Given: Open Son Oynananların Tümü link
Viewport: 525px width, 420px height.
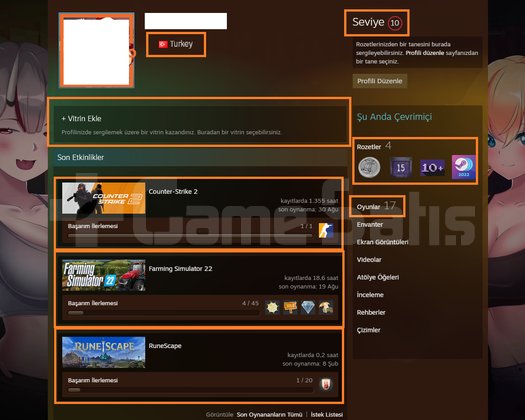Looking at the screenshot, I should 269,415.
